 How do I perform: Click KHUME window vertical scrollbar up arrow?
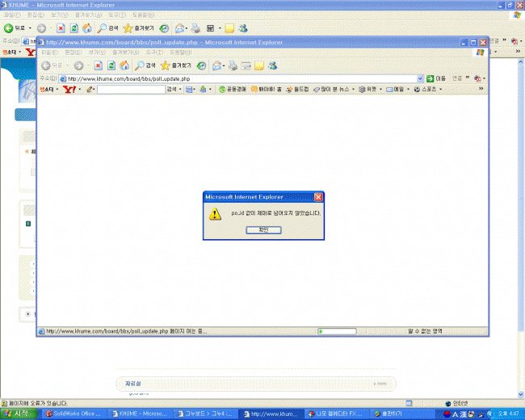521,62
